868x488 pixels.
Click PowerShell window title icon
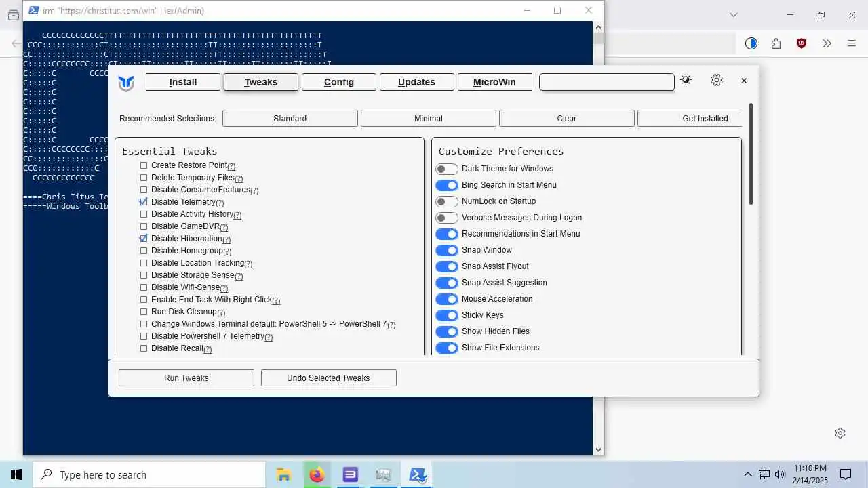(x=33, y=10)
